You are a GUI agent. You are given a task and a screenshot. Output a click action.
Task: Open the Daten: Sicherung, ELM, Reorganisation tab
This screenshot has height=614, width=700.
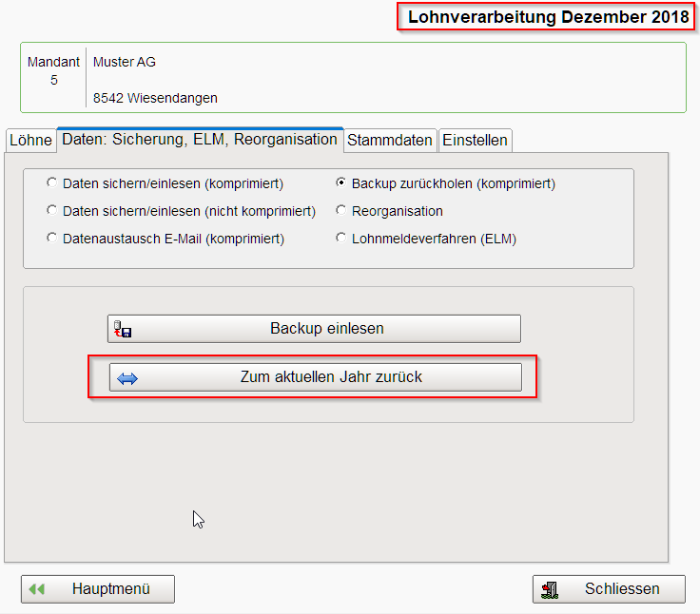200,140
